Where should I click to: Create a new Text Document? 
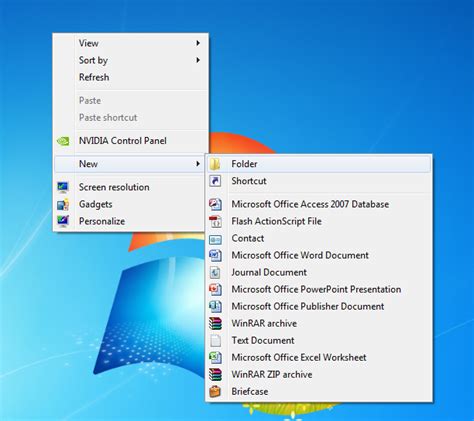[319, 340]
